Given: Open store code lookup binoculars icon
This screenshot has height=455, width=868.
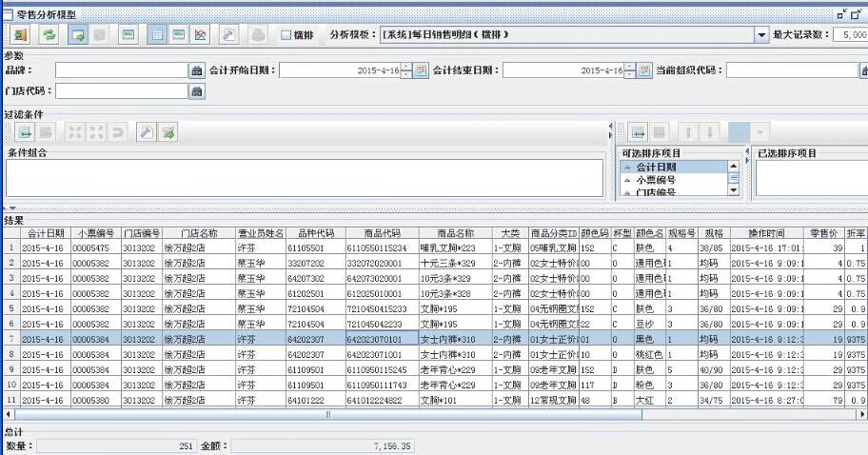Looking at the screenshot, I should click(197, 91).
